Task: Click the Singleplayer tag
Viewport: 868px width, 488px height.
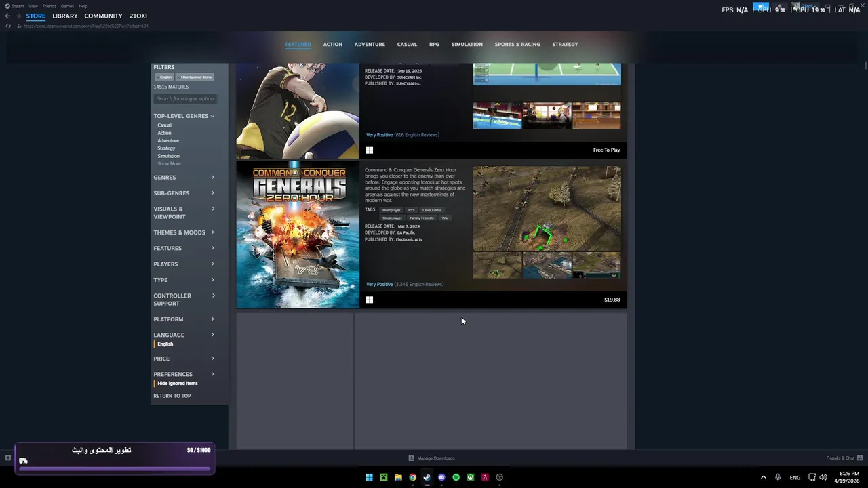Action: (392, 218)
